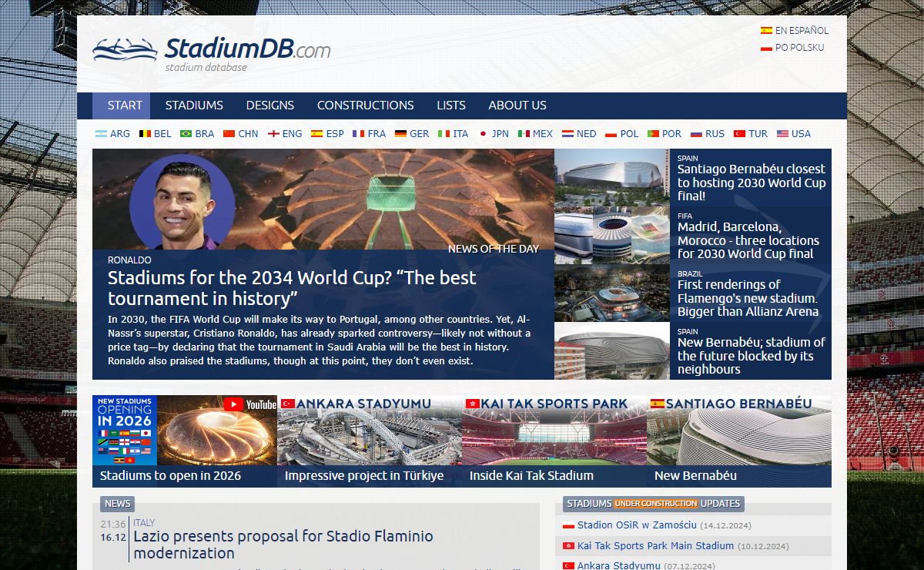Click thumbnail beside Santiago Bernabéu closest headline
Screen dimensions: 924x570
click(x=612, y=178)
